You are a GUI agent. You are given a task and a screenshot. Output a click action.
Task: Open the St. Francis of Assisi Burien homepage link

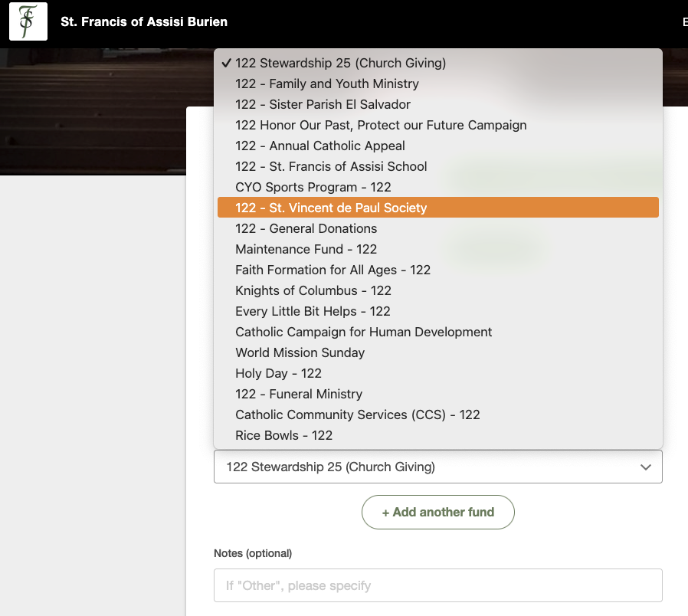[x=144, y=21]
